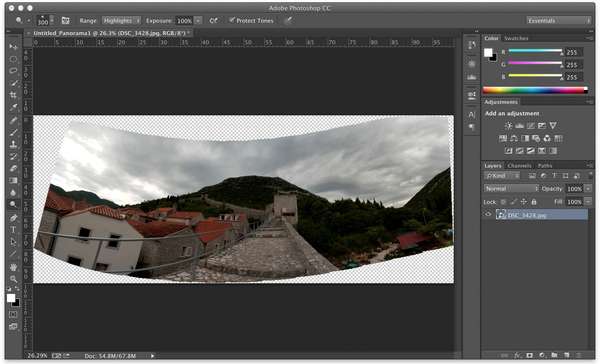Open the Normal blend mode dropdown
Screen dimensions: 600x364
tap(511, 189)
